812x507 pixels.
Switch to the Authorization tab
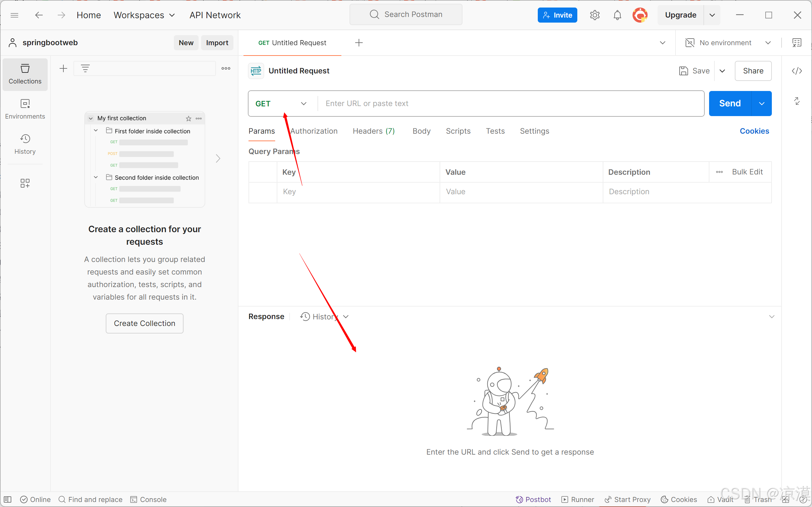314,131
